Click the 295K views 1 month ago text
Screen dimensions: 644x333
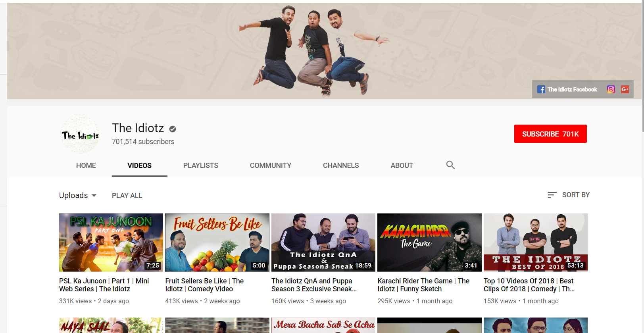pyautogui.click(x=415, y=301)
